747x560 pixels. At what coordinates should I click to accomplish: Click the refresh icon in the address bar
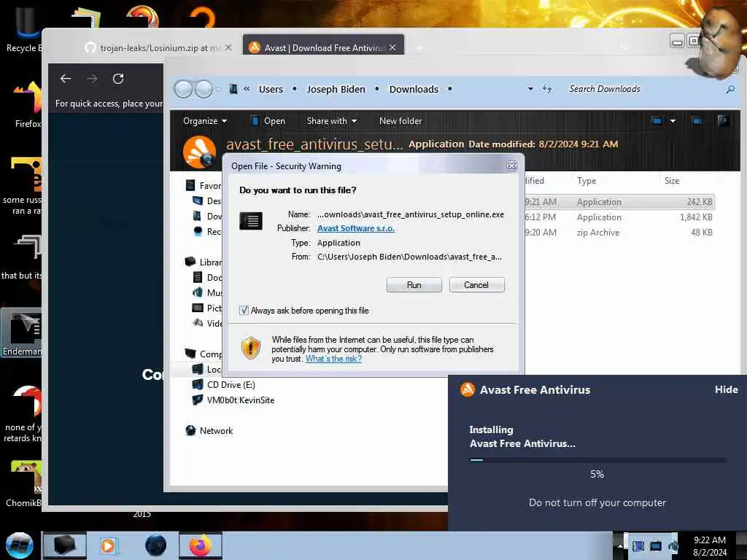coord(547,89)
